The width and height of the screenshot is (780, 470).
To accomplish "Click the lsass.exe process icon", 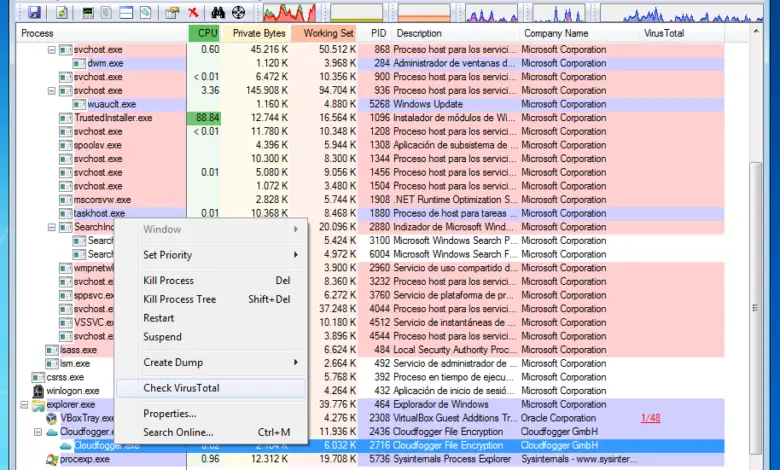I will tap(52, 350).
